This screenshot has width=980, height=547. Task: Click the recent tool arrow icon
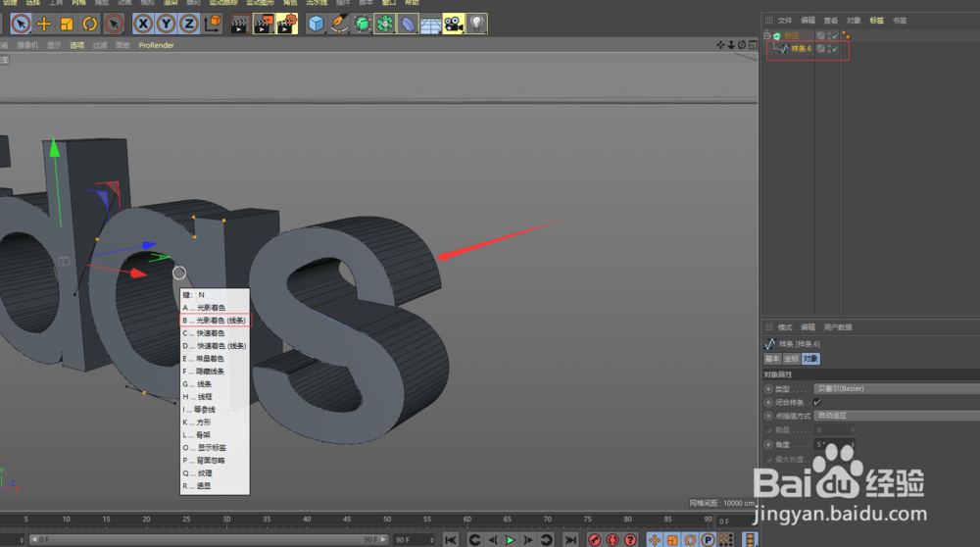point(113,24)
